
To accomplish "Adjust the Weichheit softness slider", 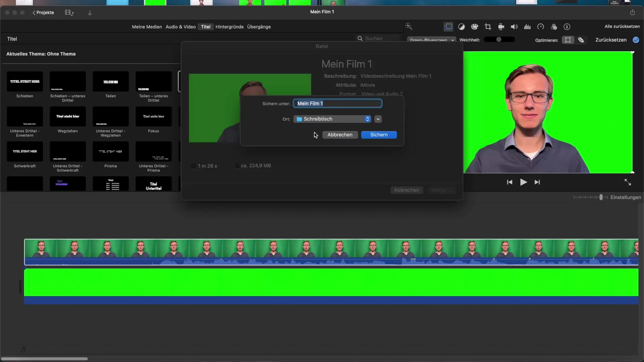I will [x=499, y=40].
